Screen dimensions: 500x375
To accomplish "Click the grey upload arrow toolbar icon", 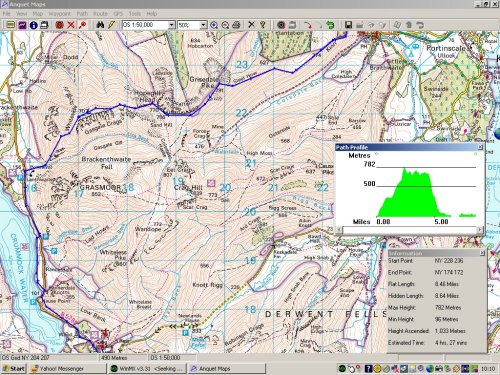I will pos(409,25).
